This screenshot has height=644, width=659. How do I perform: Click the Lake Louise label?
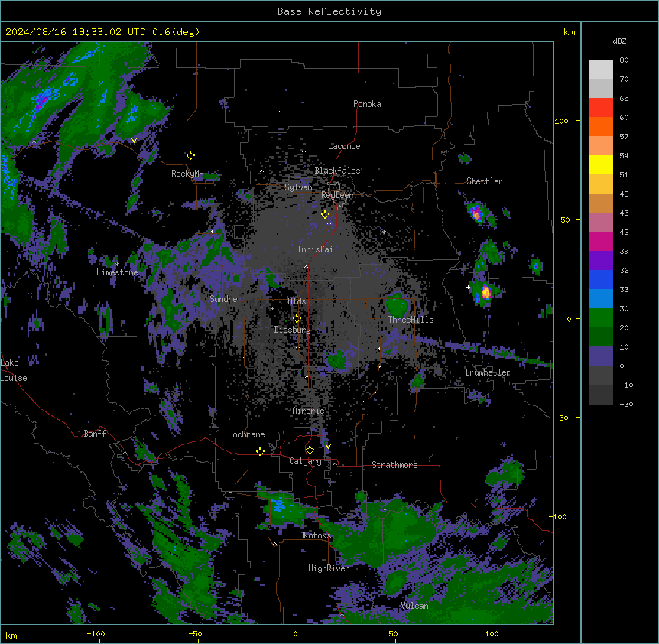coord(14,370)
